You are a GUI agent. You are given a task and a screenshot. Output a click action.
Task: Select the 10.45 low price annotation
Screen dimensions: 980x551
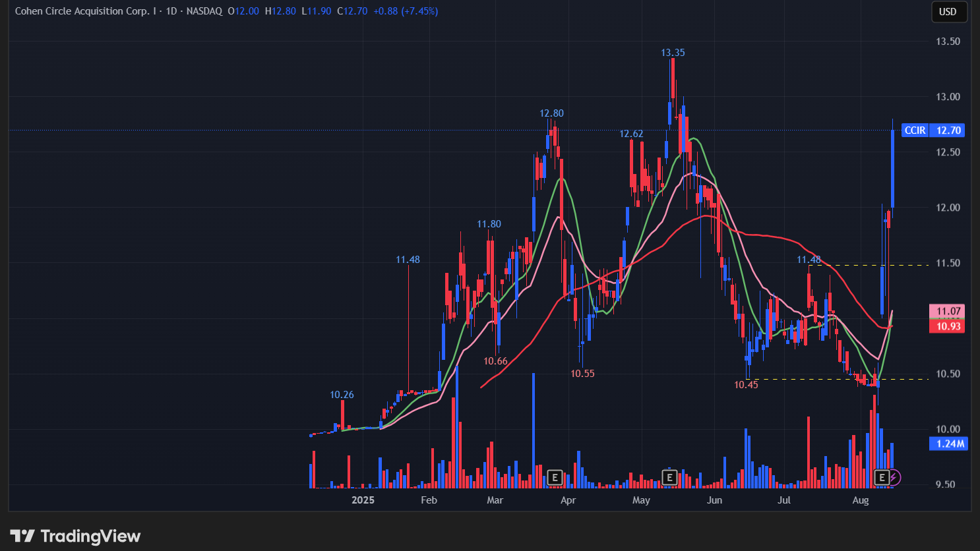[746, 385]
